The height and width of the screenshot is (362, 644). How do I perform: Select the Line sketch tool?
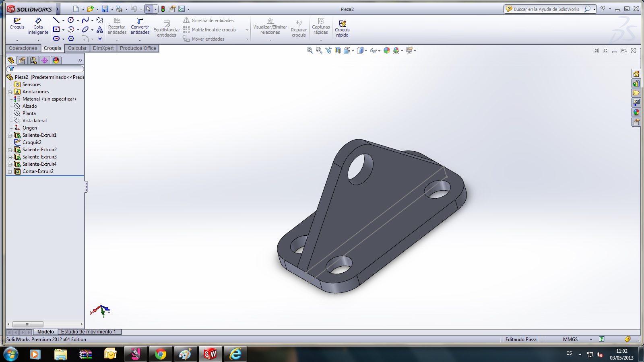click(x=56, y=20)
